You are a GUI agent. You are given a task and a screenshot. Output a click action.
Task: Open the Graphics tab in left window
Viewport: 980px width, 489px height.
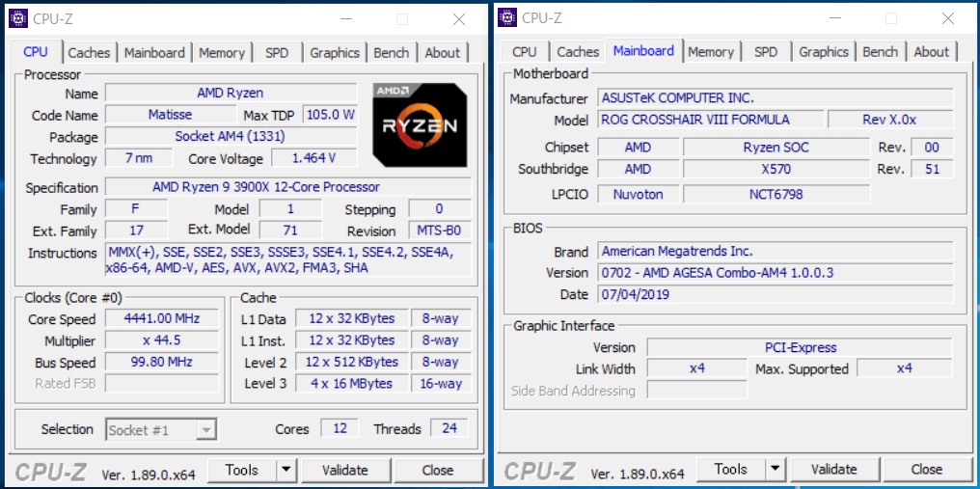tap(335, 53)
